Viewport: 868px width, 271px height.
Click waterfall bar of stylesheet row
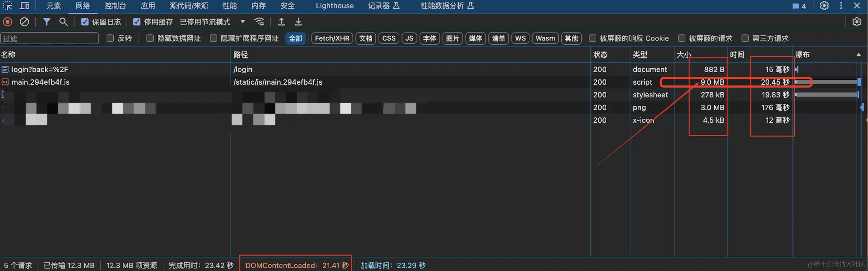click(827, 95)
